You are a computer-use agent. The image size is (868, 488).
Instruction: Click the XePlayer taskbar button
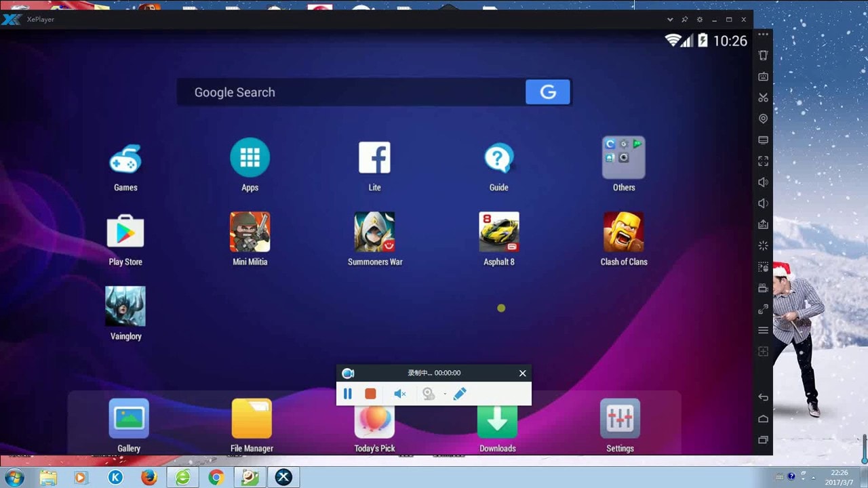[x=283, y=477]
